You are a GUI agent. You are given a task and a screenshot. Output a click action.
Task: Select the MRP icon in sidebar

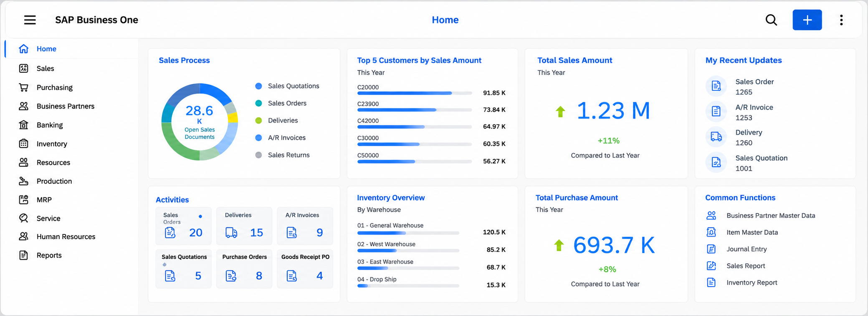(x=24, y=200)
